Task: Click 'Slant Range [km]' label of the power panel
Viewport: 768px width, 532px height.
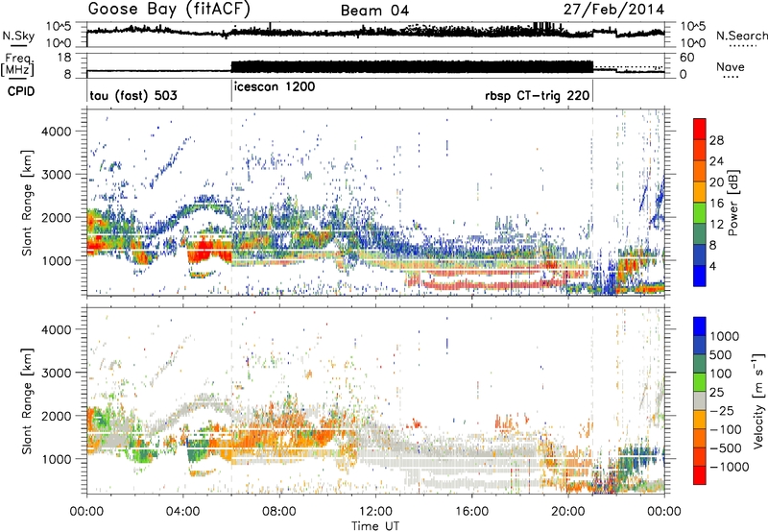Action: (27, 203)
